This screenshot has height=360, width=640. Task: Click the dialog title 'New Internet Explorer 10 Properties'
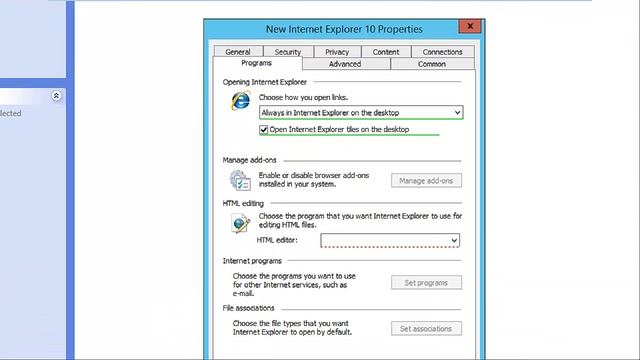[344, 29]
